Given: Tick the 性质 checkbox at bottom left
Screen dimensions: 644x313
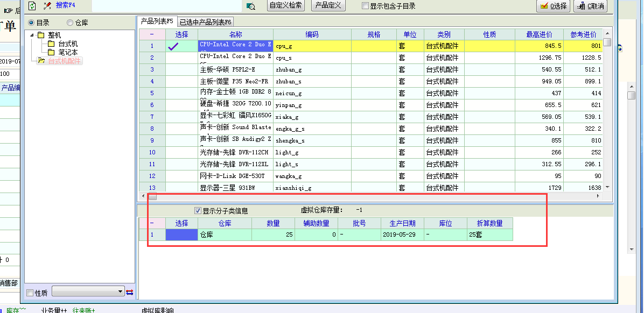Looking at the screenshot, I should (x=30, y=293).
